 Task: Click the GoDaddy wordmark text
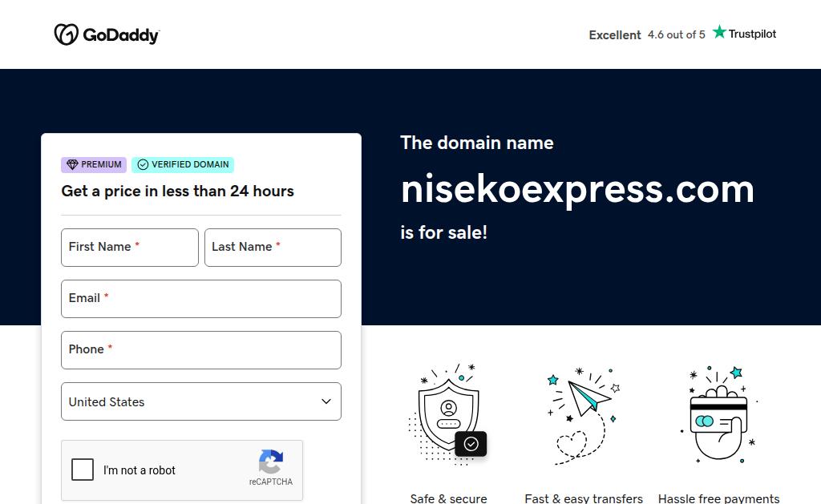pyautogui.click(x=122, y=35)
